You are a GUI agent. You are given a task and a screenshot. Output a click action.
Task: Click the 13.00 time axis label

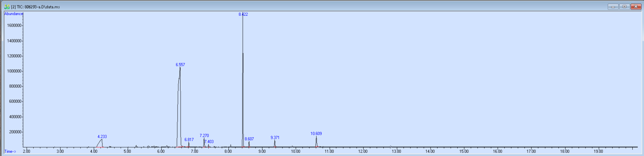point(396,151)
